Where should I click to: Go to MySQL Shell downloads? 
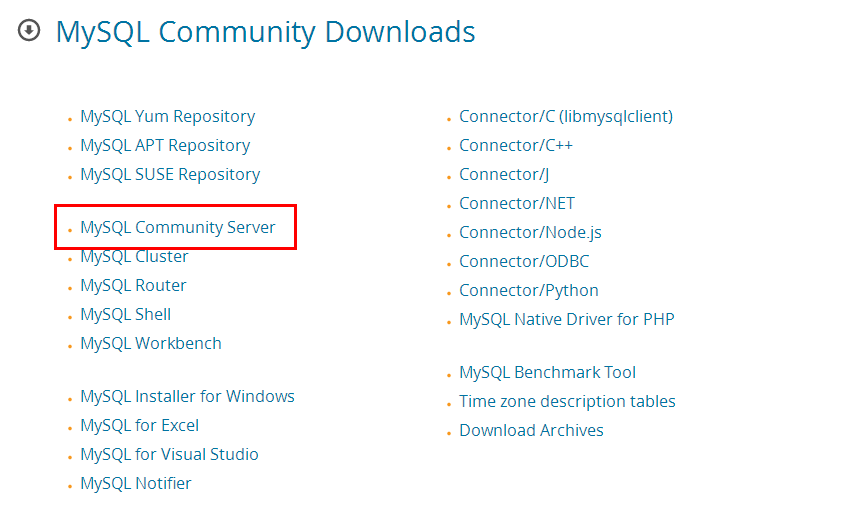[126, 315]
